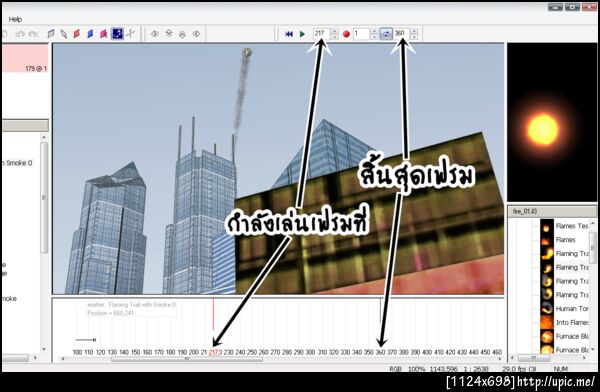Open the Help menu
Screen dimensions: 600x392
[15, 19]
